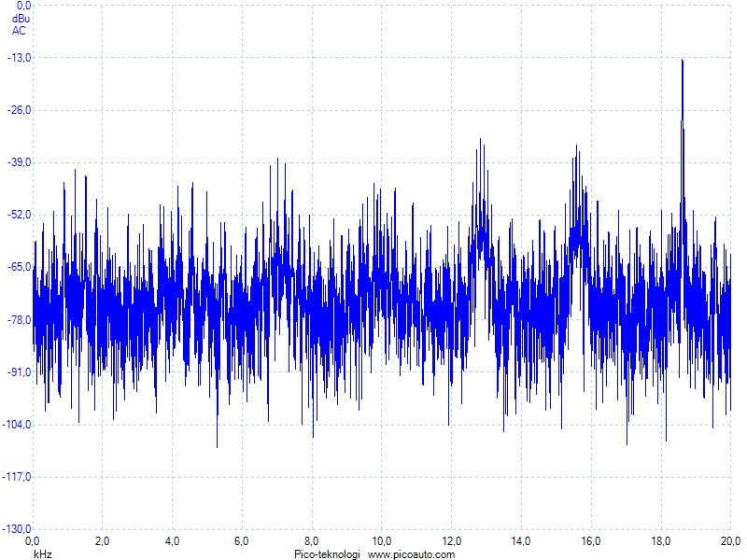Click the 6,0 kHz frequency label
This screenshot has height=560, width=747.
242,541
